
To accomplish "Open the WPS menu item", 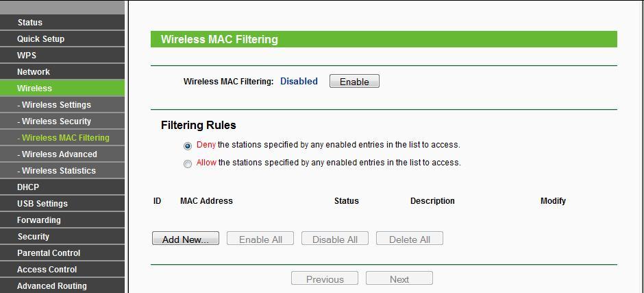I will point(62,55).
